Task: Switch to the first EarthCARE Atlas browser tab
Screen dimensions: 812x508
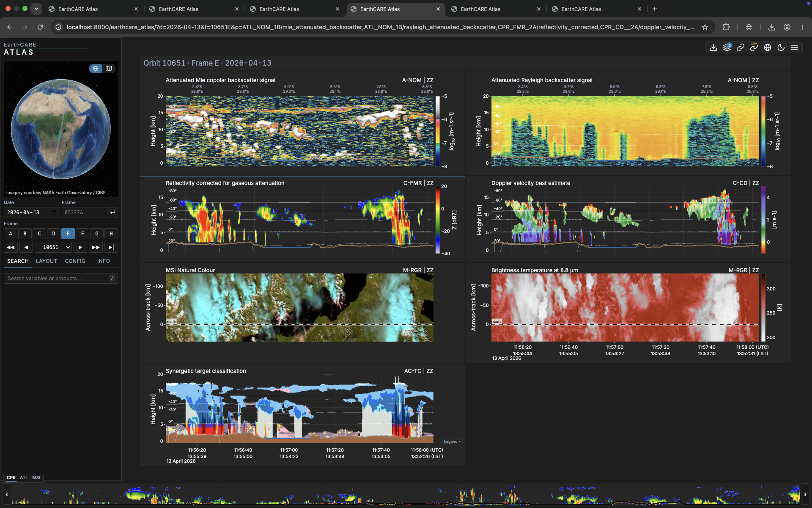Action: tap(93, 9)
